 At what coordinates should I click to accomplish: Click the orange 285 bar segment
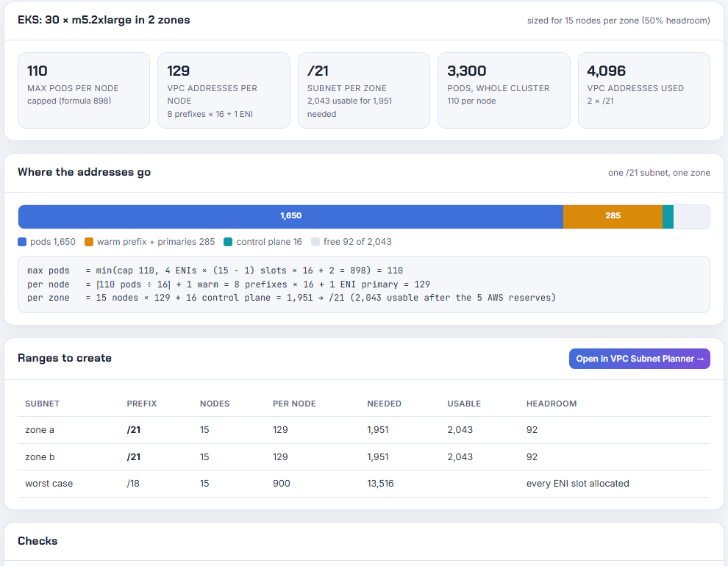coord(613,216)
